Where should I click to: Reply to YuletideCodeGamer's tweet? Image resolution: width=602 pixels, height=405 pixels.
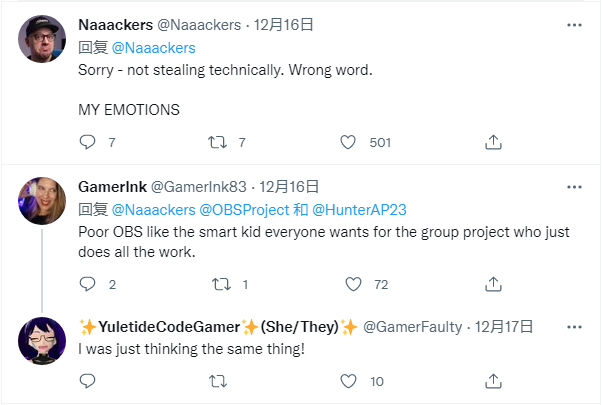click(87, 380)
